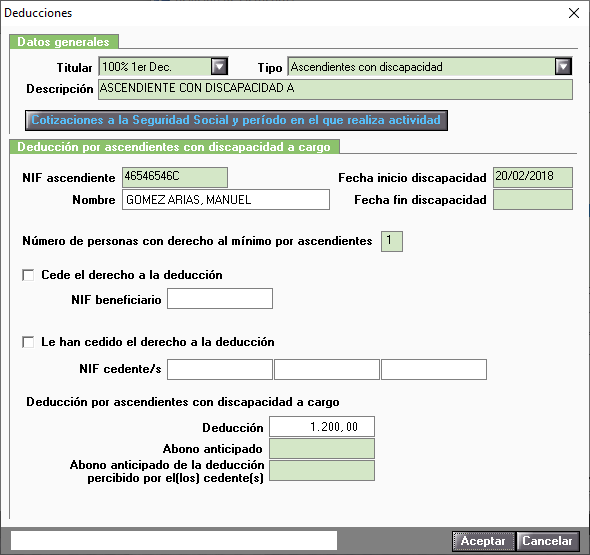Click the NIF beneficiario field
Image resolution: width=590 pixels, height=555 pixels.
coord(220,298)
